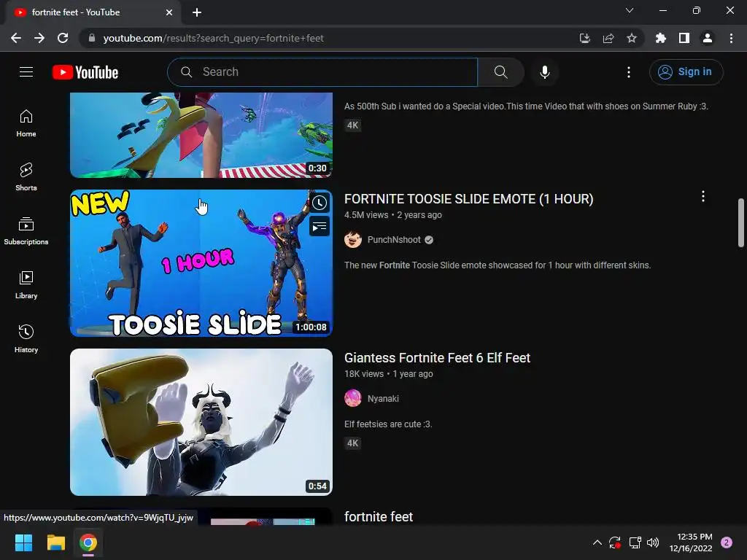Open the YouTube hamburger guide menu

point(26,72)
